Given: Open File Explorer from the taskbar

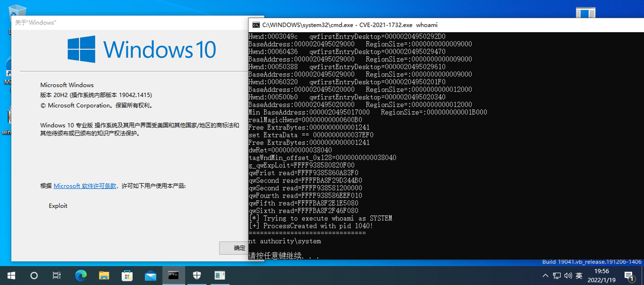Looking at the screenshot, I should click(104, 275).
